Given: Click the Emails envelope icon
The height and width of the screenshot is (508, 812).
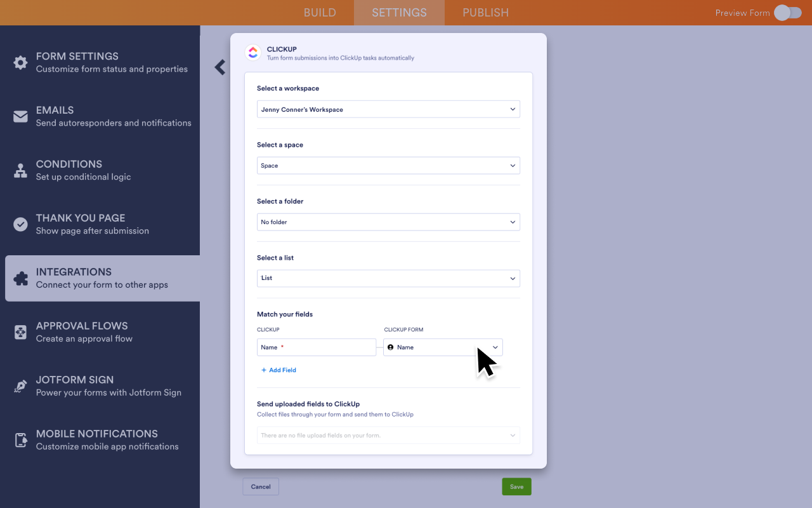Looking at the screenshot, I should (21, 116).
